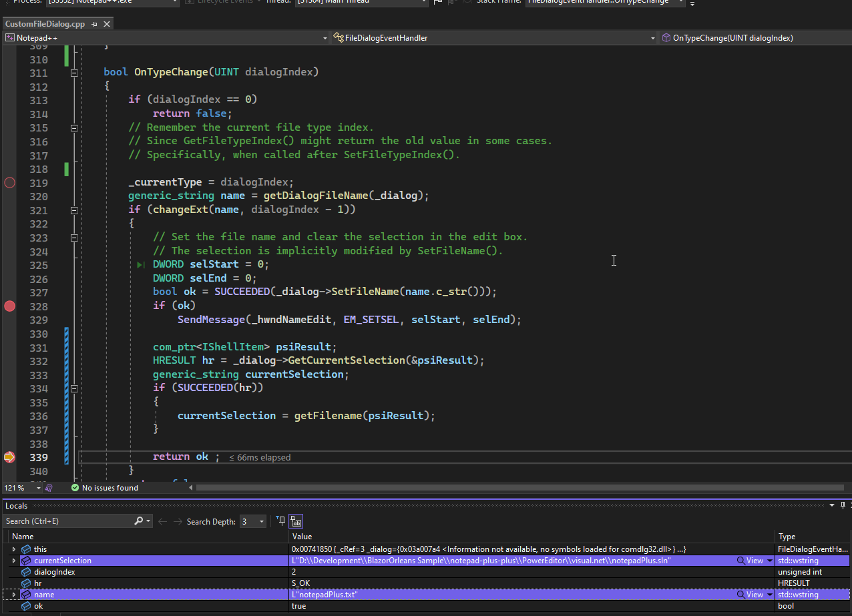Click the hollow breakpoint circle on line 319

pos(9,182)
